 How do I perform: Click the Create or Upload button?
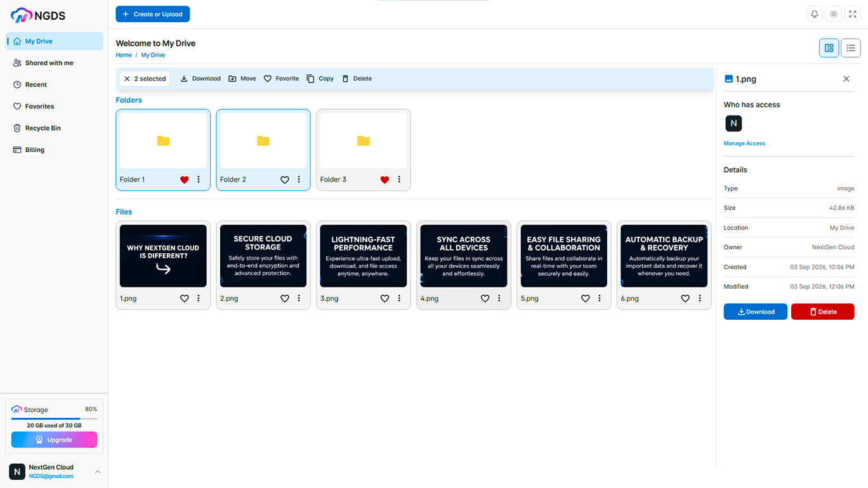coord(152,14)
